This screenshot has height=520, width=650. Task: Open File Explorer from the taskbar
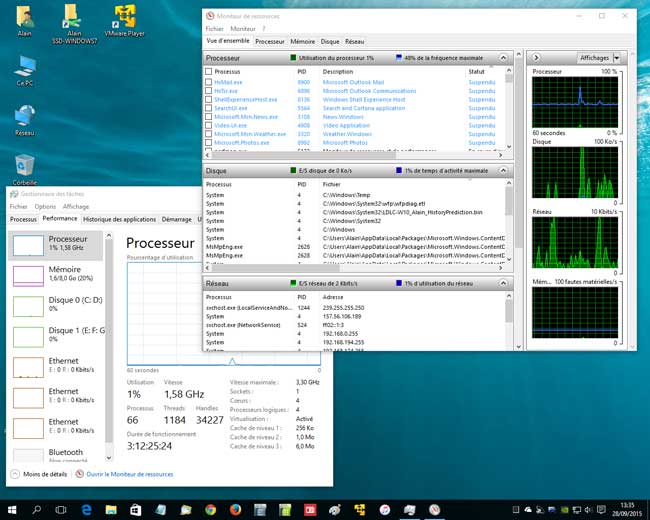[x=111, y=510]
